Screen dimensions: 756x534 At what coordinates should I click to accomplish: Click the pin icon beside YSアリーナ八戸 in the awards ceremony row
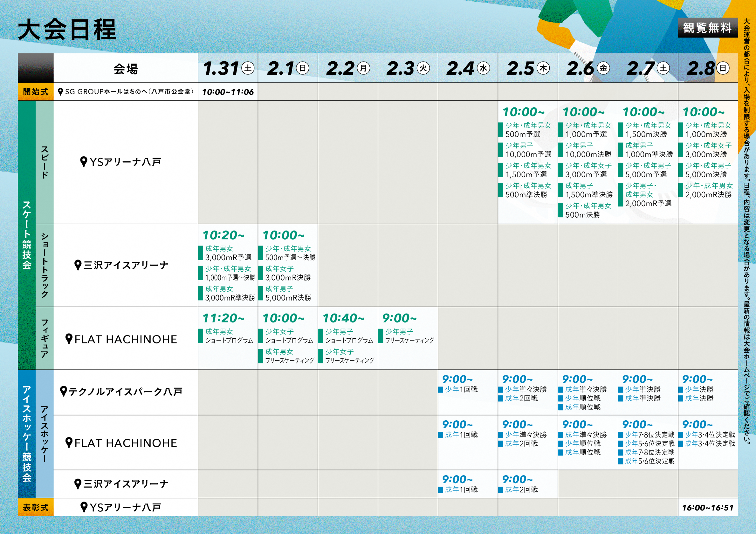pyautogui.click(x=84, y=507)
